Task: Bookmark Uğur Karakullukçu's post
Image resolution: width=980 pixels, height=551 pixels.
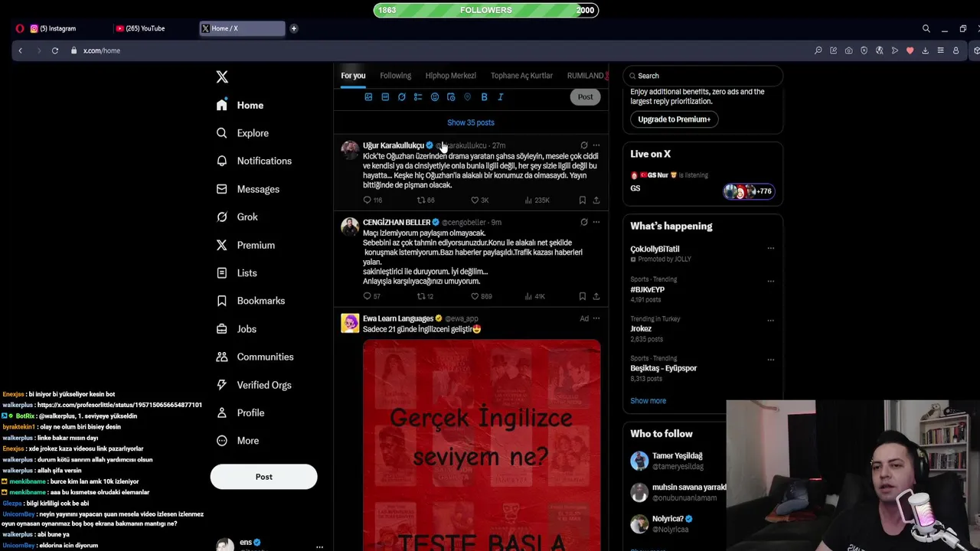Action: (x=583, y=201)
